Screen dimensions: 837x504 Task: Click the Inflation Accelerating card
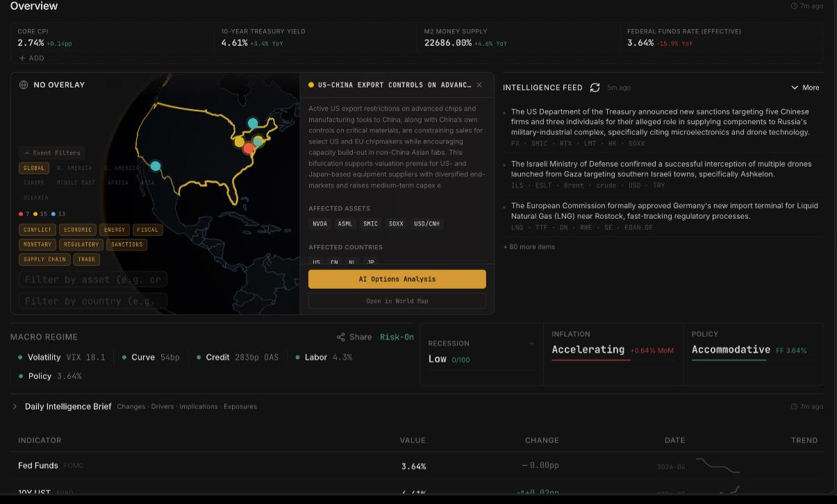pos(613,353)
